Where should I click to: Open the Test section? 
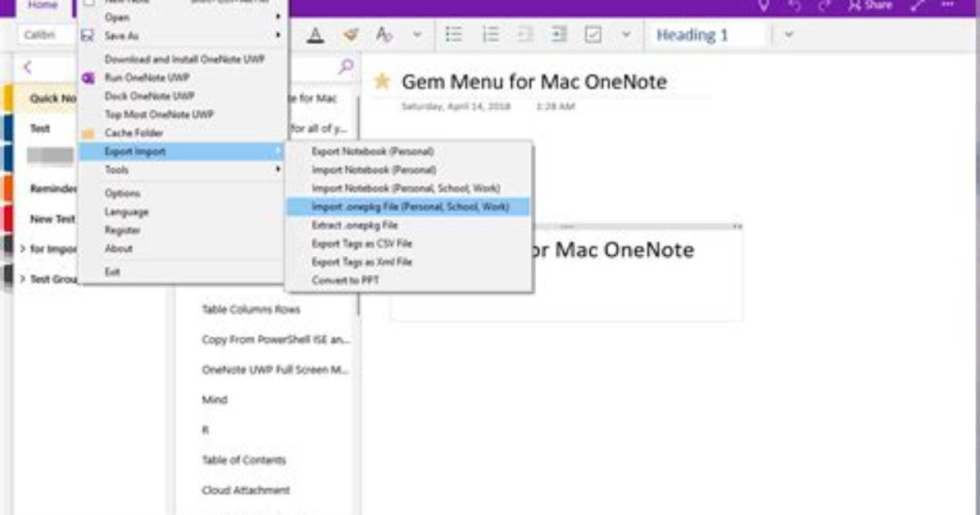(40, 128)
